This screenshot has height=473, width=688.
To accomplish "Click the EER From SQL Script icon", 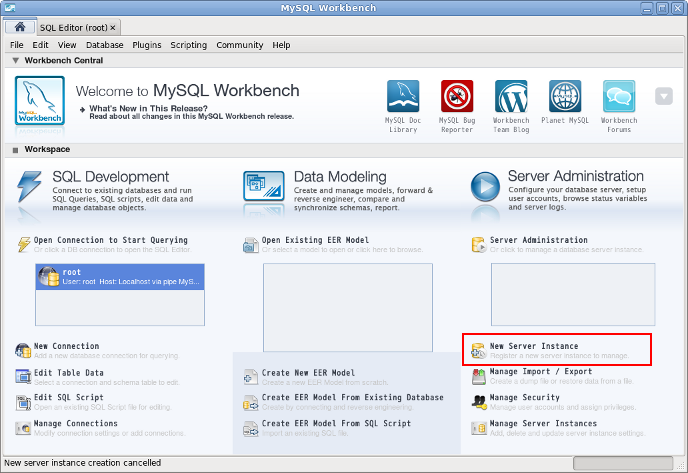I will coord(251,429).
